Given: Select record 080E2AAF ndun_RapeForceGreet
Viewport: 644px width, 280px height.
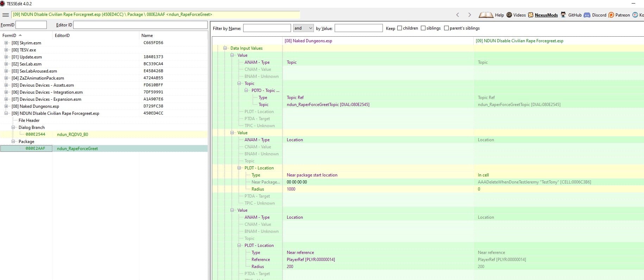Looking at the screenshot, I should click(104, 148).
